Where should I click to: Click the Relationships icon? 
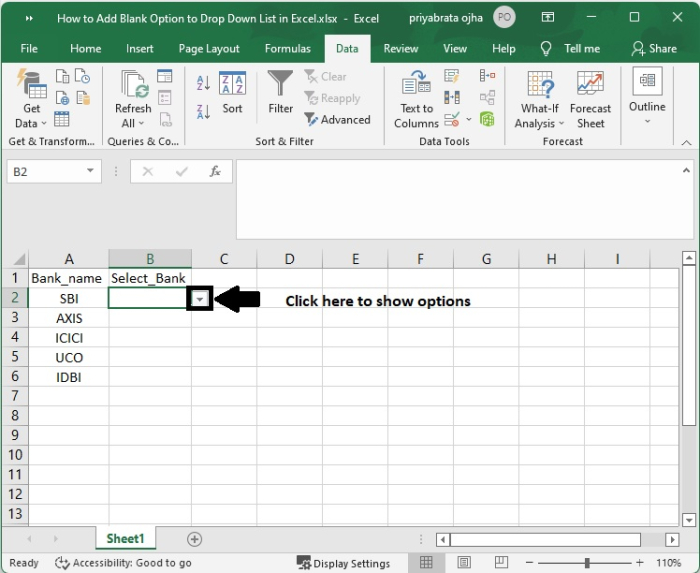(487, 97)
